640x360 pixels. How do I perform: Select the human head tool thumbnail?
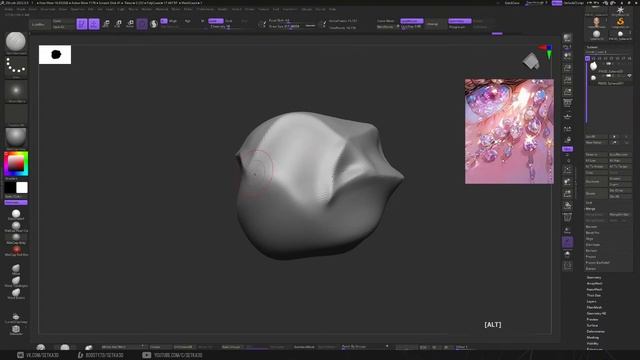596,22
